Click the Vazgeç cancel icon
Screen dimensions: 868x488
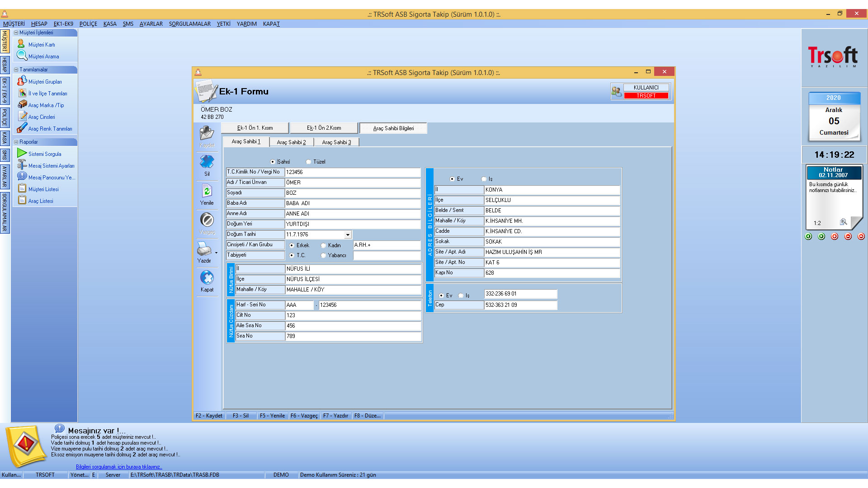207,220
